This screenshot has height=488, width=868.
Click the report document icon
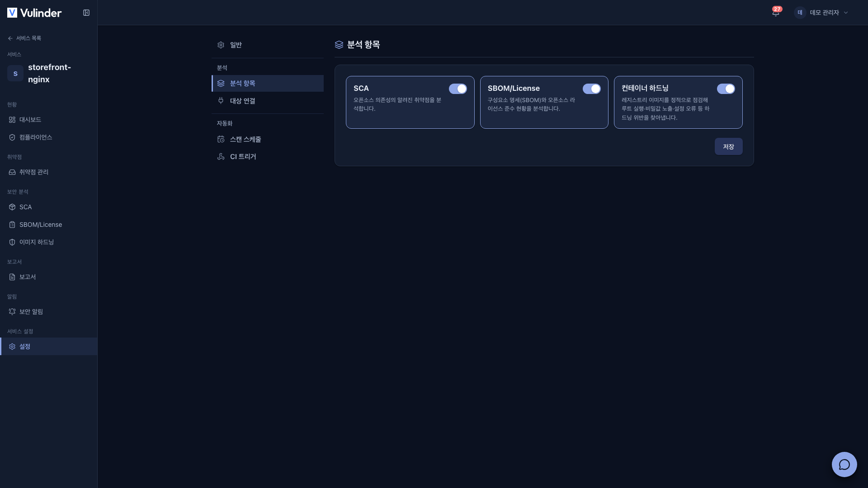tap(12, 277)
